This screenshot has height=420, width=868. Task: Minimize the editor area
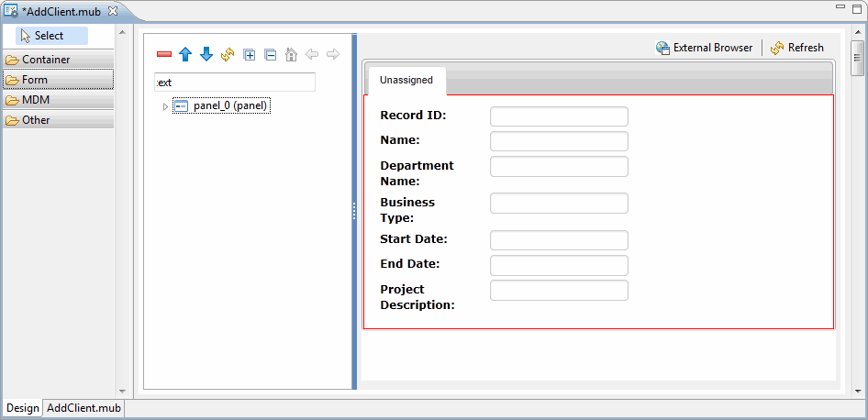pos(840,7)
